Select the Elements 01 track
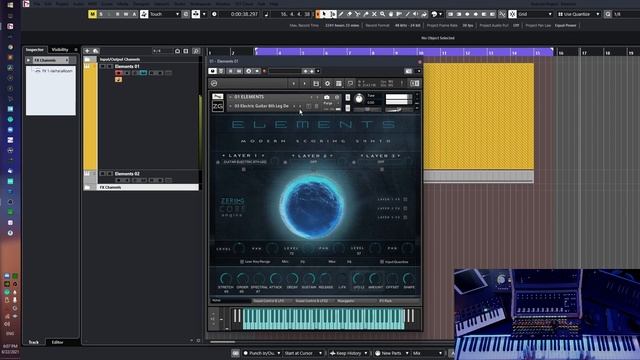Viewport: 640px width, 360px height. [x=127, y=66]
